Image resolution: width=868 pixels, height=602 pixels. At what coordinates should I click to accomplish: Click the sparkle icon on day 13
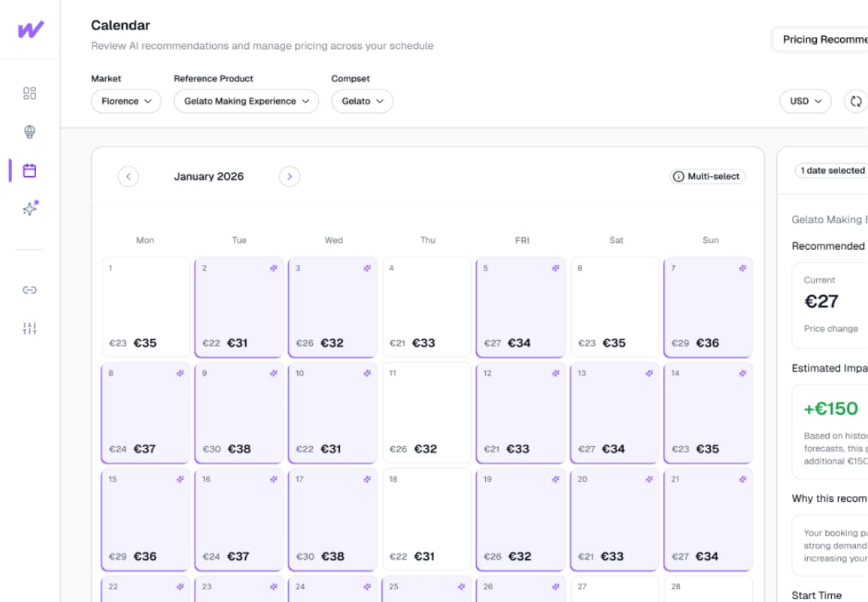pos(649,373)
